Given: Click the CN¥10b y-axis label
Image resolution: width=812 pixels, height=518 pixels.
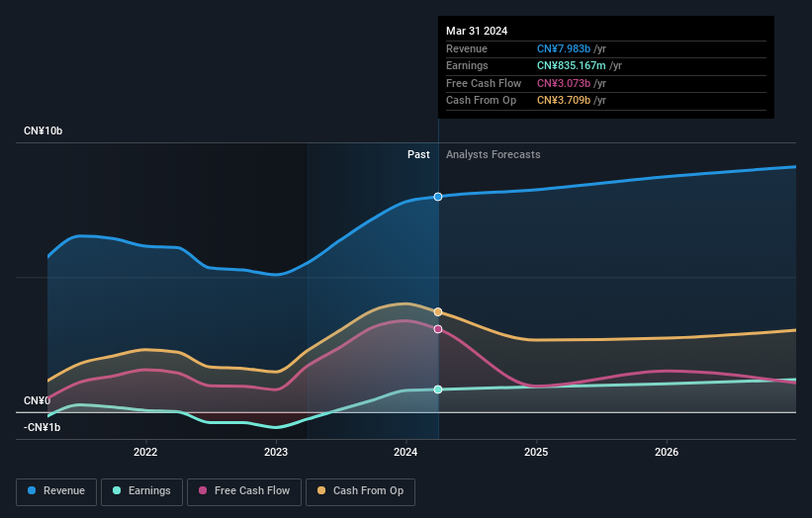Looking at the screenshot, I should coord(43,130).
